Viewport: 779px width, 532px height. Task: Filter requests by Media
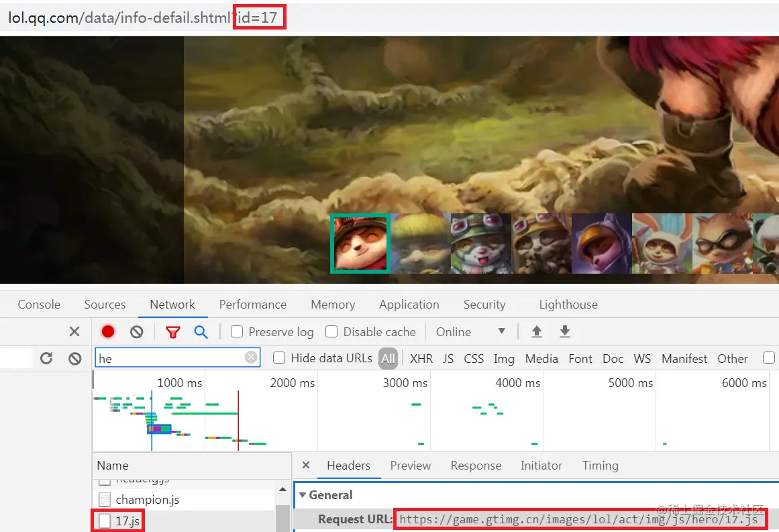(x=541, y=359)
